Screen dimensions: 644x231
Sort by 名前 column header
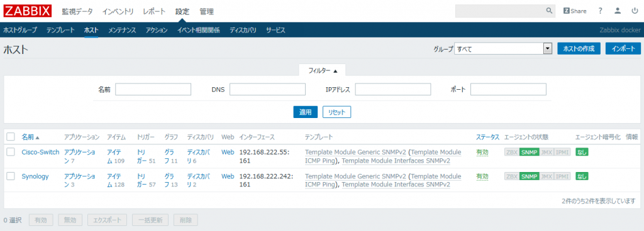point(30,137)
